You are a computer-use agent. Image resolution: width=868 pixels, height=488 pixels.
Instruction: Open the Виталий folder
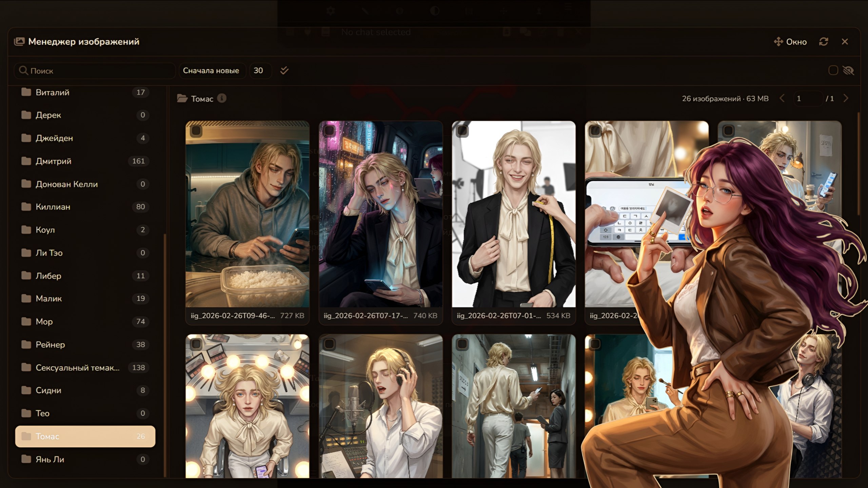[x=85, y=92]
